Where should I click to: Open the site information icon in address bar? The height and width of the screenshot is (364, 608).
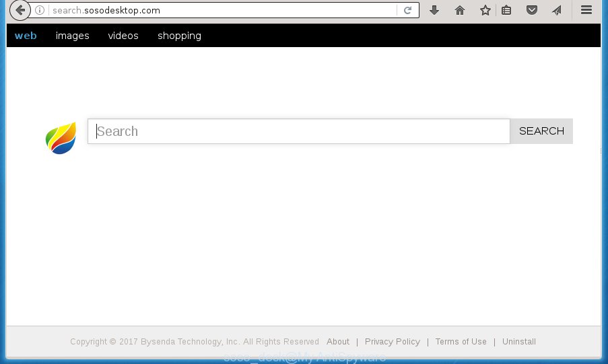(x=40, y=10)
